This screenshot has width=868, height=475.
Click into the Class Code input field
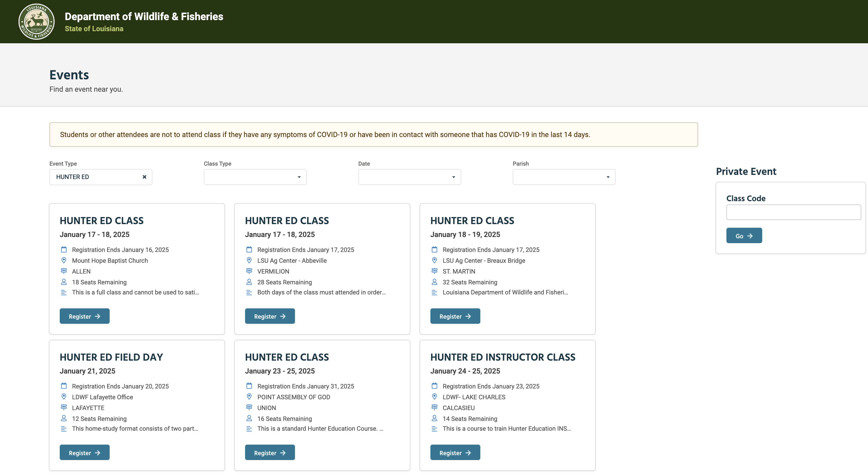794,212
